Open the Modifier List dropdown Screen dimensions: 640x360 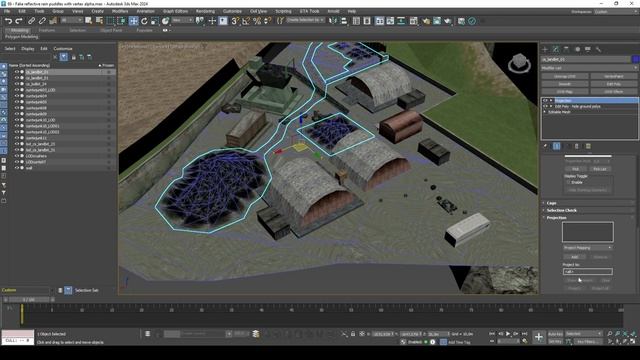pyautogui.click(x=590, y=68)
